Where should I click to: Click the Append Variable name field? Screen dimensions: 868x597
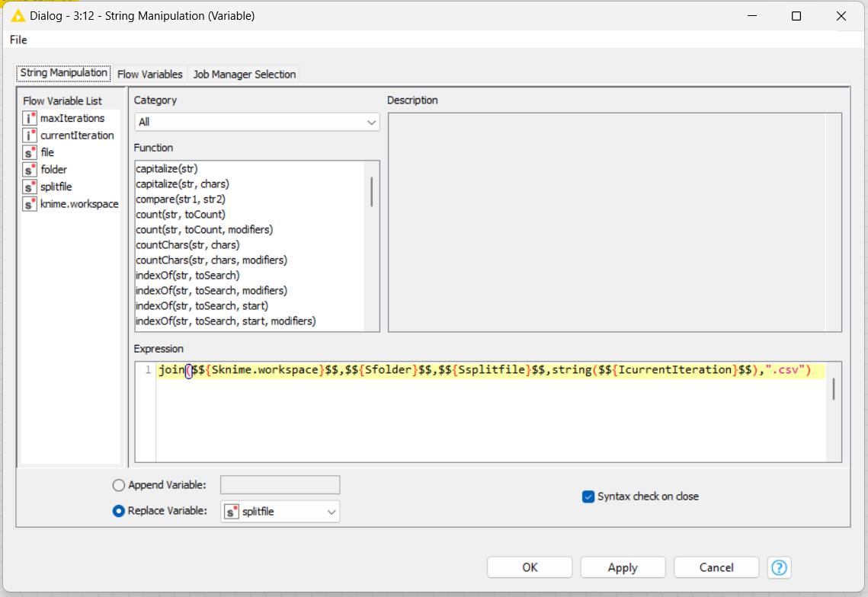[280, 485]
